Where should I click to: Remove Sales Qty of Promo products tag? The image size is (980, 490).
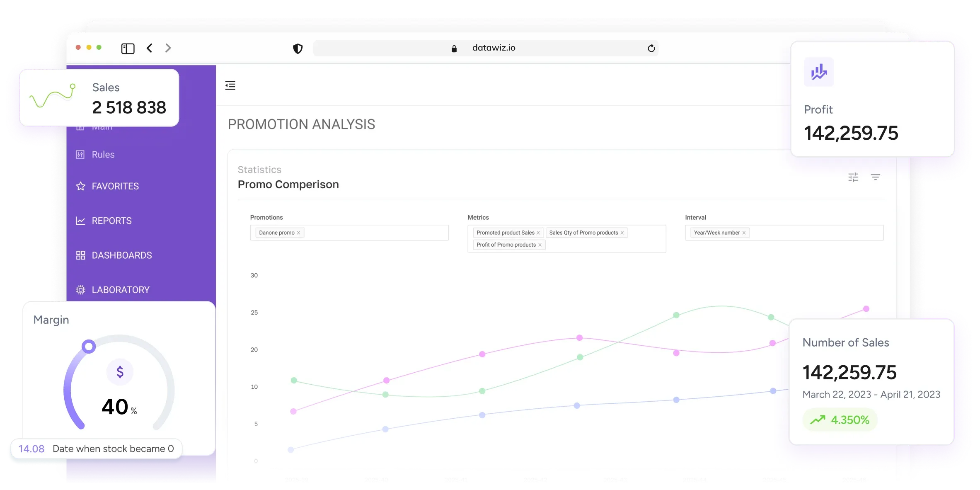[622, 233]
